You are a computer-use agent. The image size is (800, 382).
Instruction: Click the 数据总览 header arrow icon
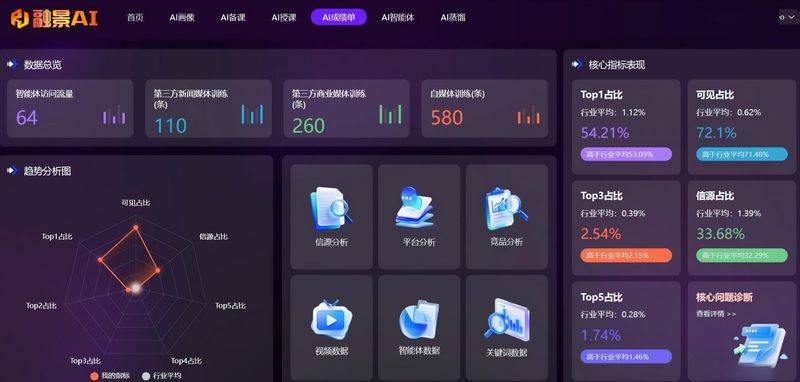coord(12,65)
